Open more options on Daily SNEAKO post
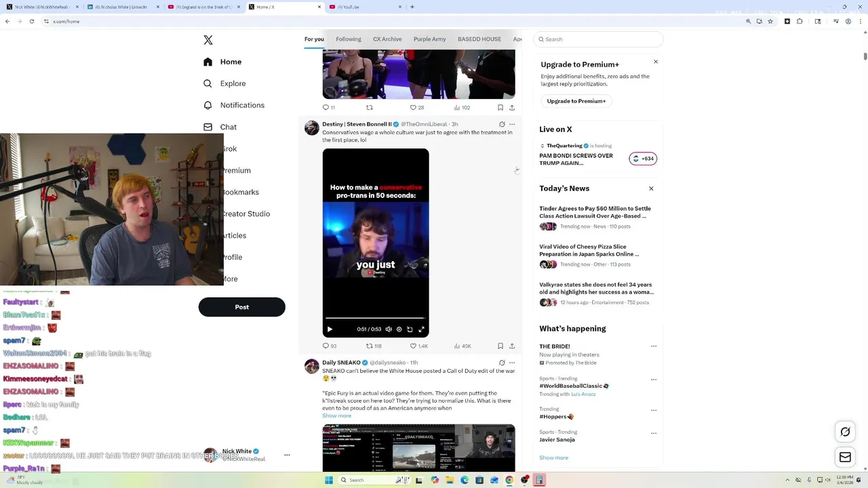This screenshot has height=488, width=868. coord(512,363)
